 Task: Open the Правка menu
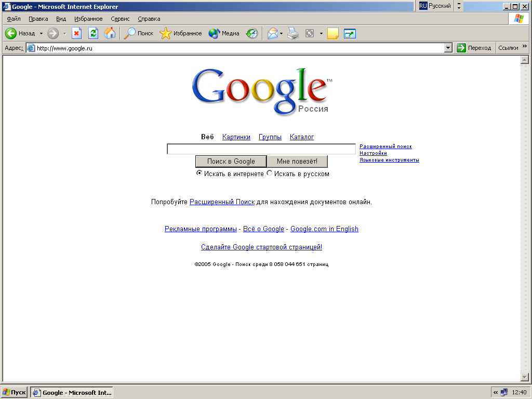[x=38, y=19]
